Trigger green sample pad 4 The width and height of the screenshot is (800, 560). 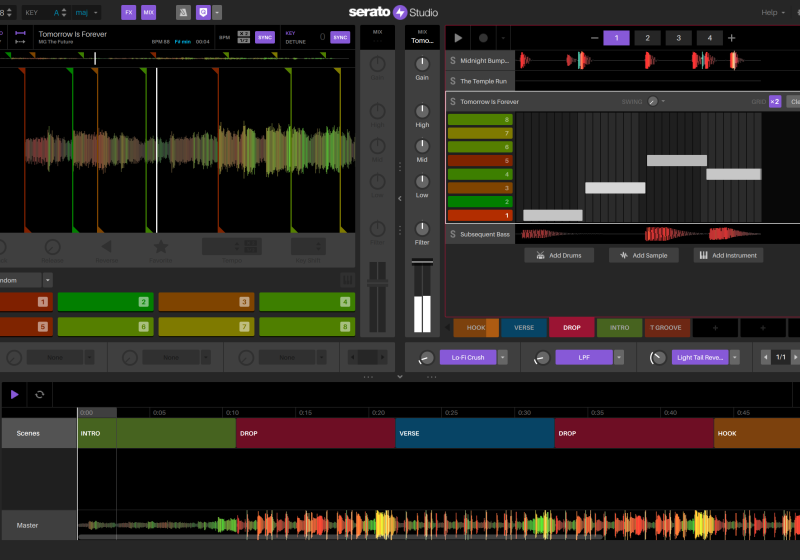[x=307, y=302]
